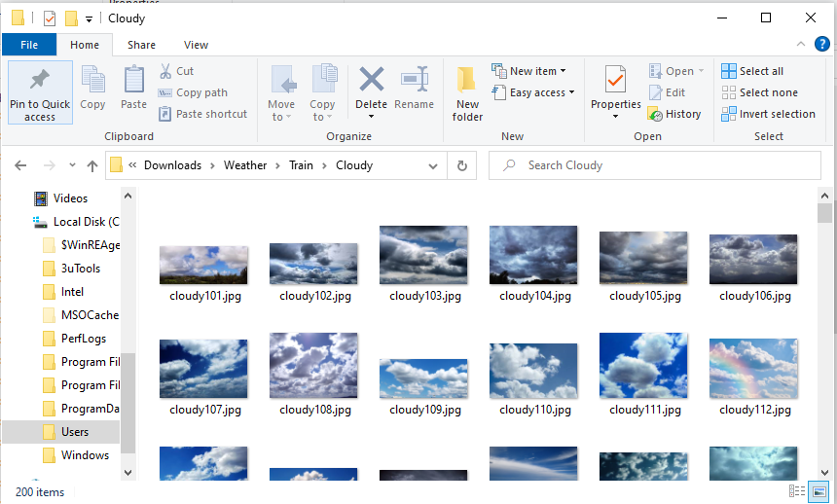Open the History tool
The width and height of the screenshot is (837, 504).
click(674, 114)
